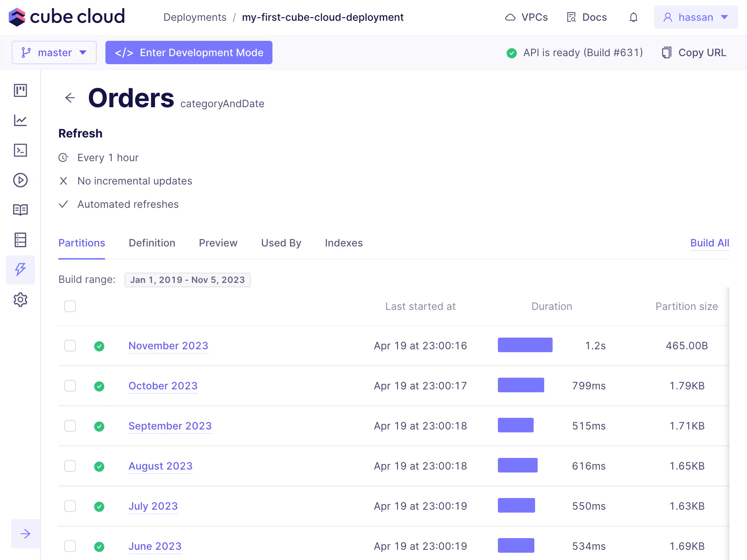Click the Build All link
Viewport: 747px width, 560px height.
[x=709, y=243]
